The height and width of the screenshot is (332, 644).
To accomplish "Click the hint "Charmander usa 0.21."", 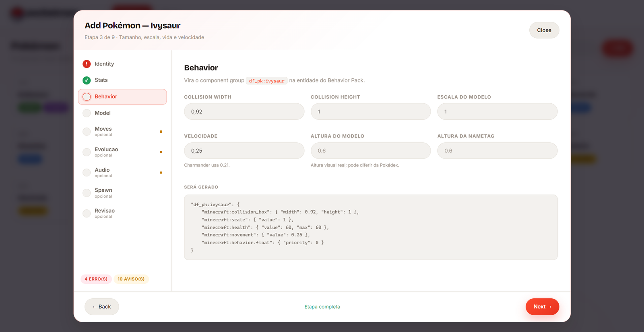I will coord(207,165).
